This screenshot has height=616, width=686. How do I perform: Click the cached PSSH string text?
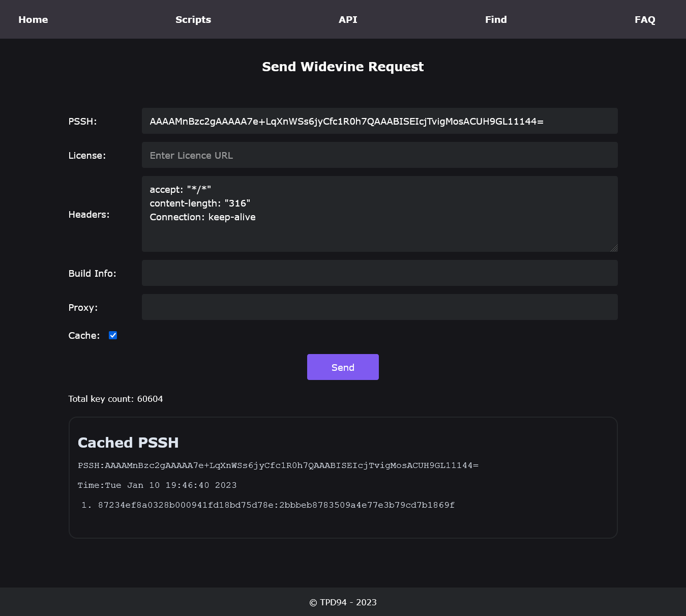278,465
